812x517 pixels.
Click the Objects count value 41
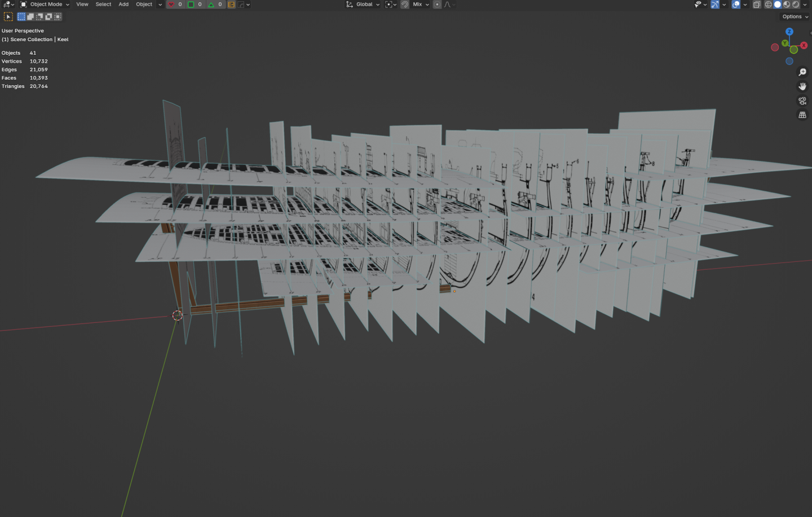click(33, 53)
